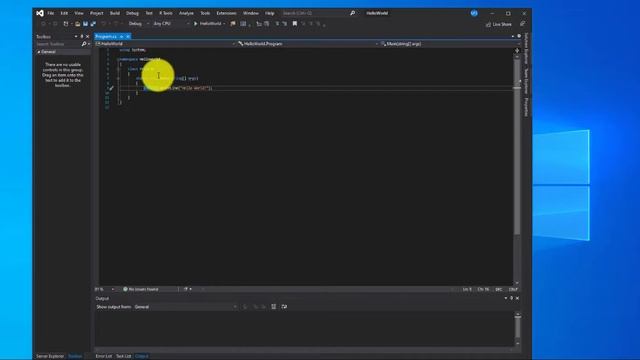
Task: Click the Output panel vertical scrollbar
Action: pyautogui.click(x=518, y=329)
